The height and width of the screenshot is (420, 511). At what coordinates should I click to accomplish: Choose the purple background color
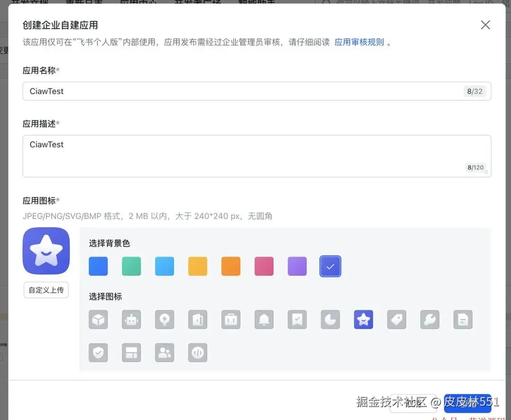297,266
